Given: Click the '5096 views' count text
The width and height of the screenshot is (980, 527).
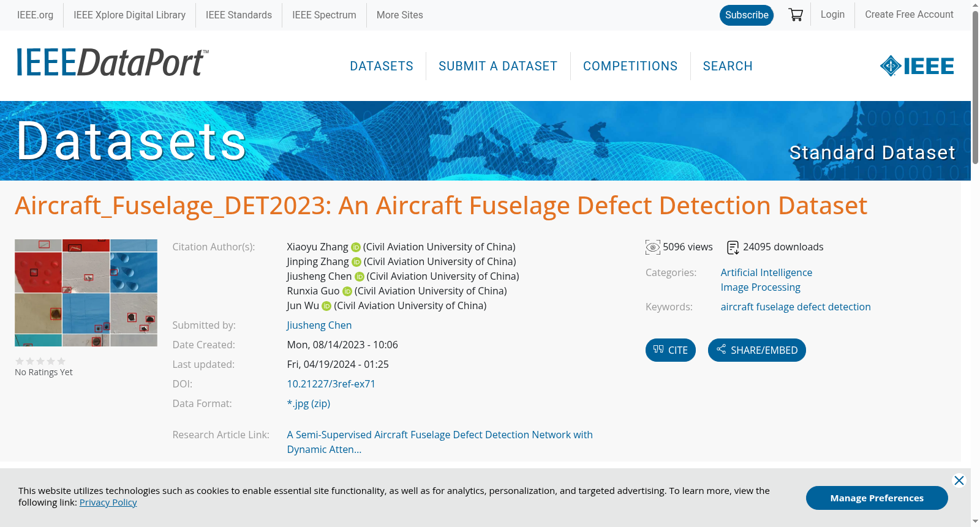Looking at the screenshot, I should 688,247.
